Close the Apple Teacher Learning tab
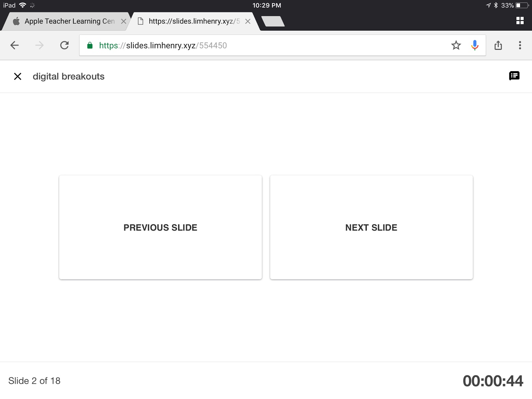Screen dimensions: 532x399 (124, 21)
